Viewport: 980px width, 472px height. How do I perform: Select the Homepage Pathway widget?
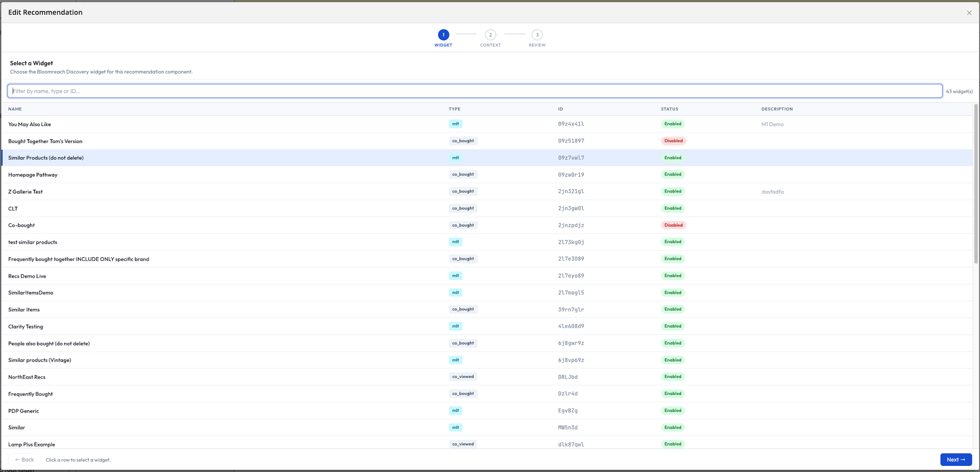[487, 175]
